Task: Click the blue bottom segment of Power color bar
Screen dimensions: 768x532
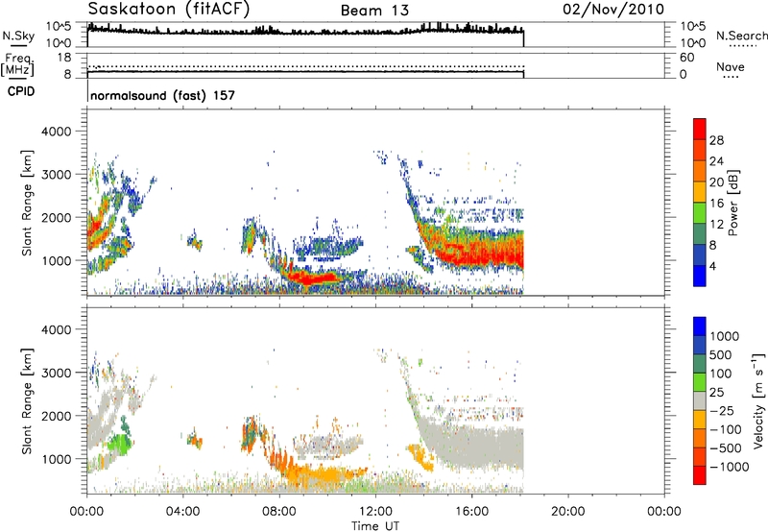Action: tap(700, 276)
